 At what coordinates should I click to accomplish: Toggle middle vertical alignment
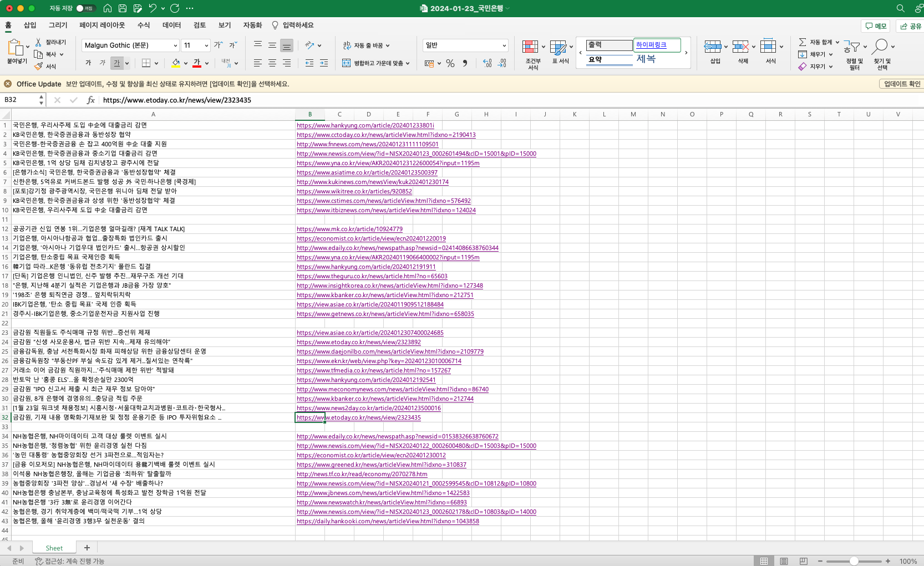(272, 45)
